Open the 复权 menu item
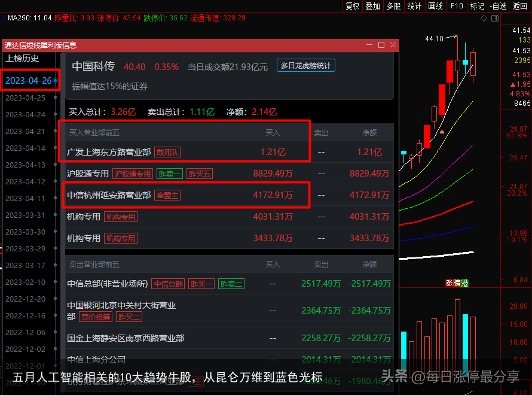Screen dimensions: 532x395 [x=352, y=6]
